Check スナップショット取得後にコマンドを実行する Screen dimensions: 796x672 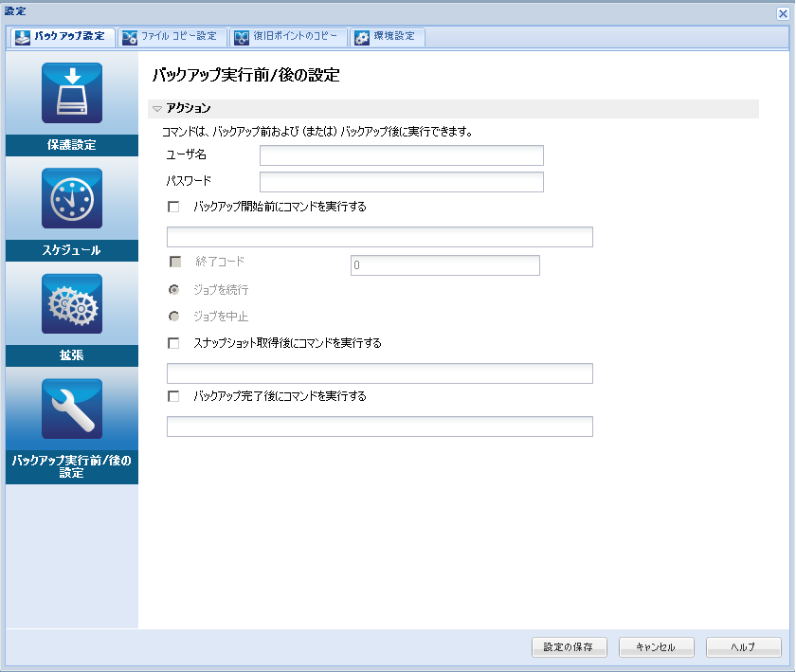pos(173,343)
